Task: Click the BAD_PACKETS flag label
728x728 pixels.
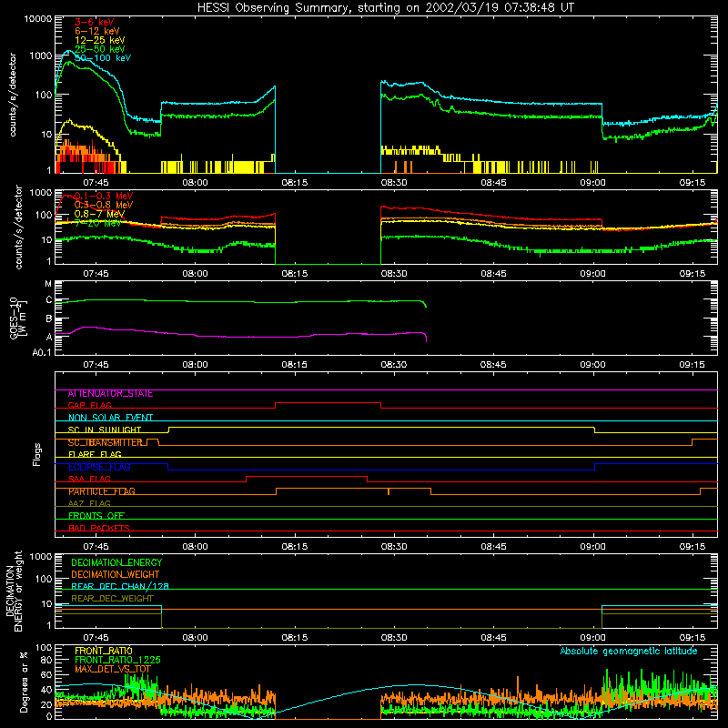Action: click(x=99, y=528)
